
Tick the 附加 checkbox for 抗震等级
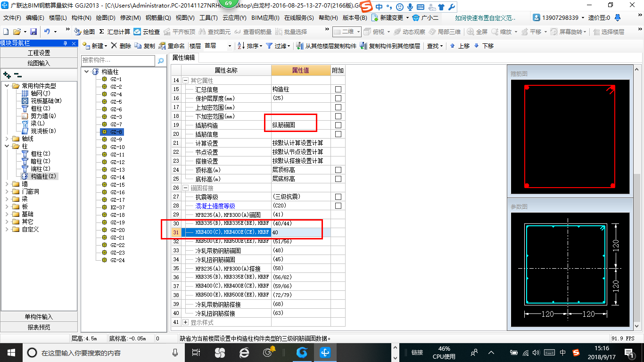click(x=338, y=197)
